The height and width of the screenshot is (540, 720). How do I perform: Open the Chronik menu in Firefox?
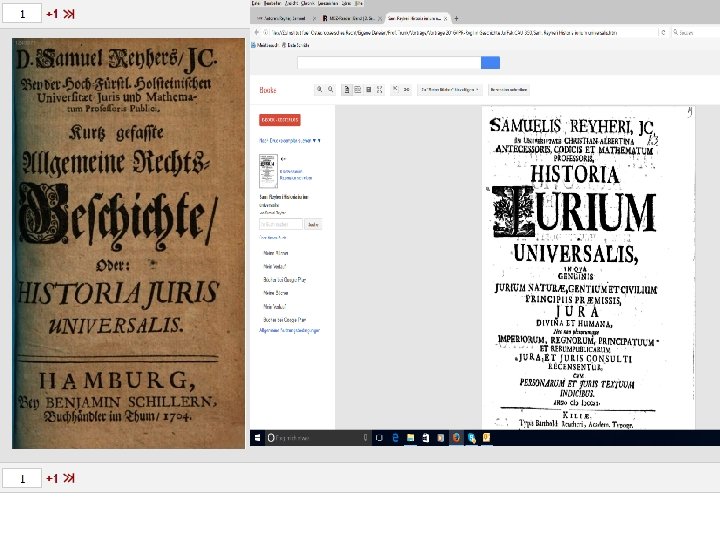pos(308,3)
